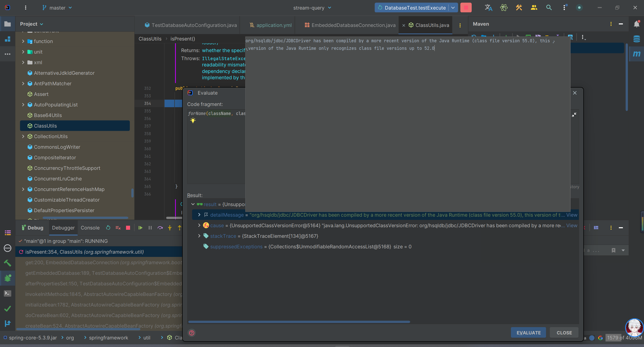Click Resume Program icon in debugger
The height and width of the screenshot is (347, 644).
(140, 228)
